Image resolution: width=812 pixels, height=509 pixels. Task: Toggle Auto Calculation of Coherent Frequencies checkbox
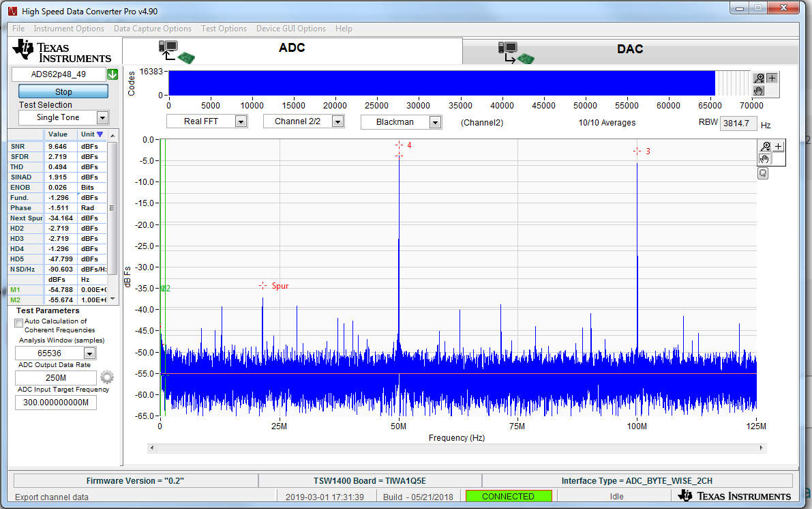(18, 323)
